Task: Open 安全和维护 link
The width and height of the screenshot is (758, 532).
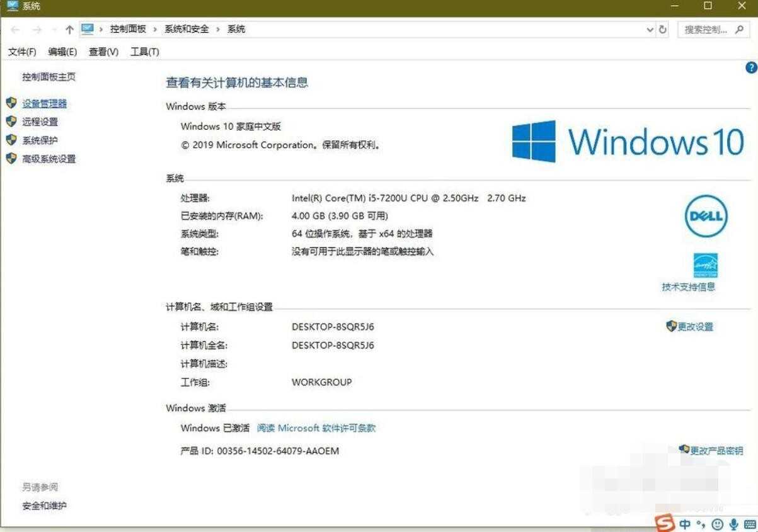Action: pyautogui.click(x=44, y=506)
